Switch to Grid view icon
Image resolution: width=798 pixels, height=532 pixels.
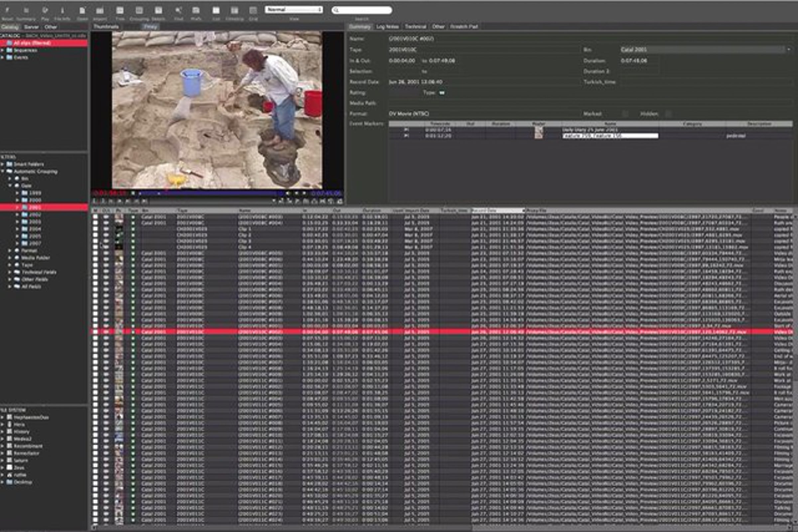coord(253,11)
